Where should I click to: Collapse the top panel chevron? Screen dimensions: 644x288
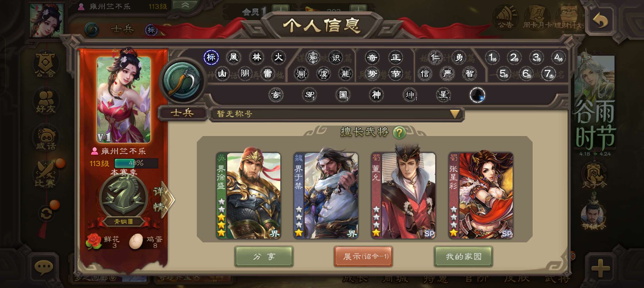tap(185, 5)
